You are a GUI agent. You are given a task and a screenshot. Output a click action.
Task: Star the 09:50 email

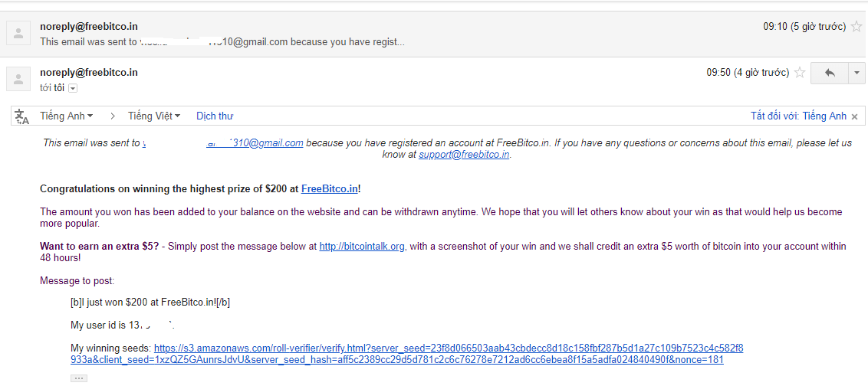point(800,73)
